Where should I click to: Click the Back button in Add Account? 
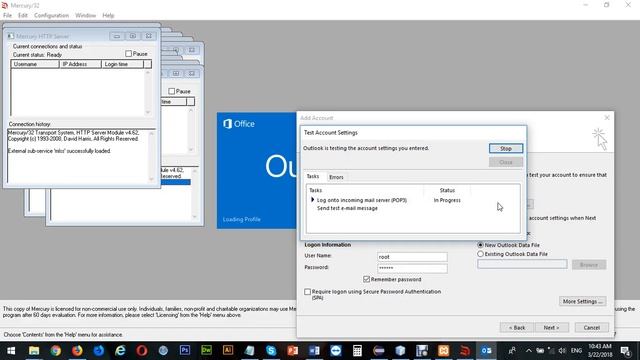(x=517, y=327)
